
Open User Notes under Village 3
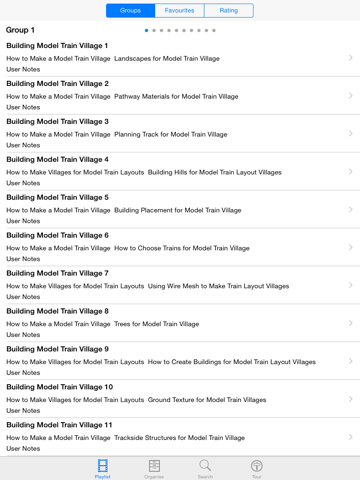pyautogui.click(x=23, y=145)
